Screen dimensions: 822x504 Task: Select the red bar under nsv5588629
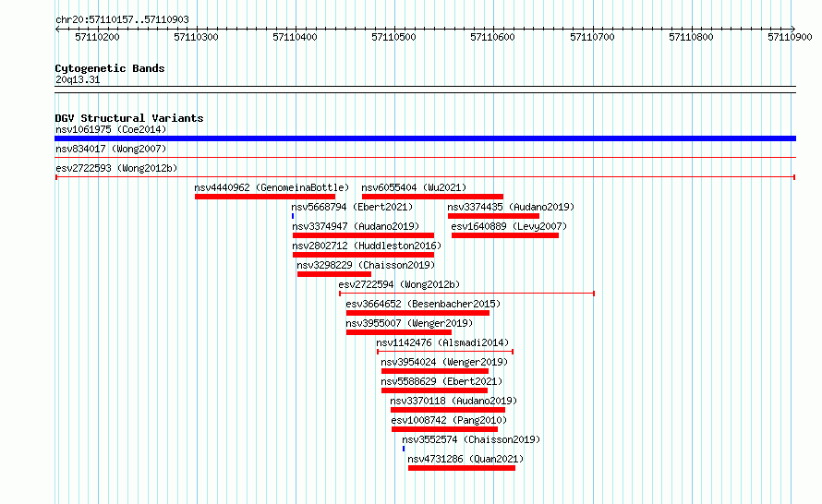pos(435,390)
